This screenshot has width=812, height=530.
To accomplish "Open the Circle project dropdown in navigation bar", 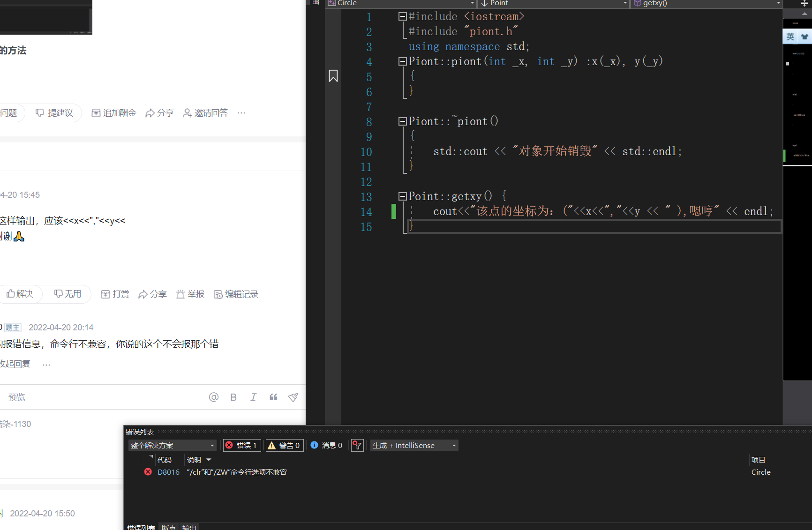I will point(471,3).
